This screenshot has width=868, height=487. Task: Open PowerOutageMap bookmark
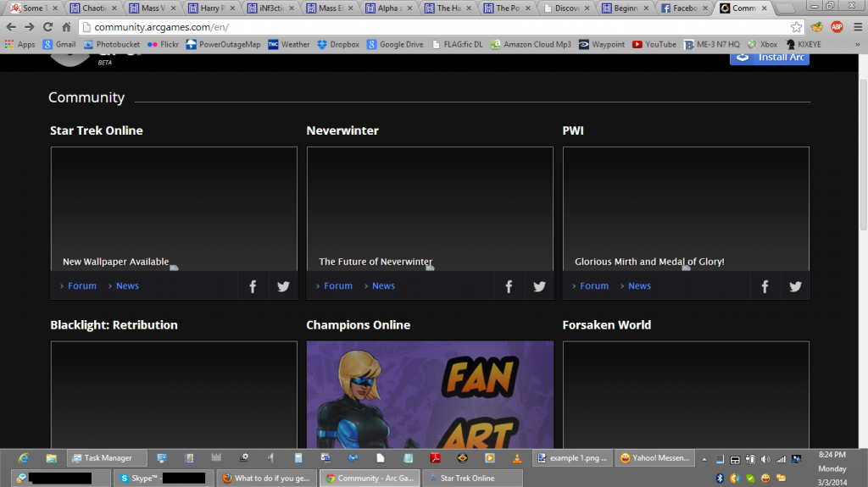[x=223, y=44]
